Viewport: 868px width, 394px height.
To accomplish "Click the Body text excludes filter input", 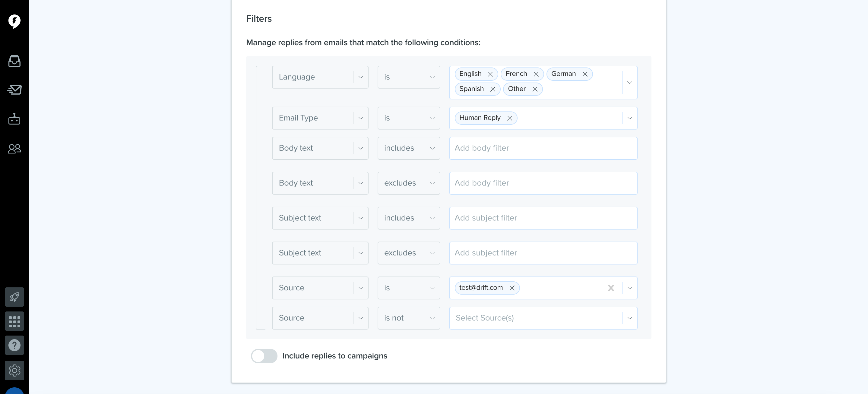I will [x=543, y=183].
